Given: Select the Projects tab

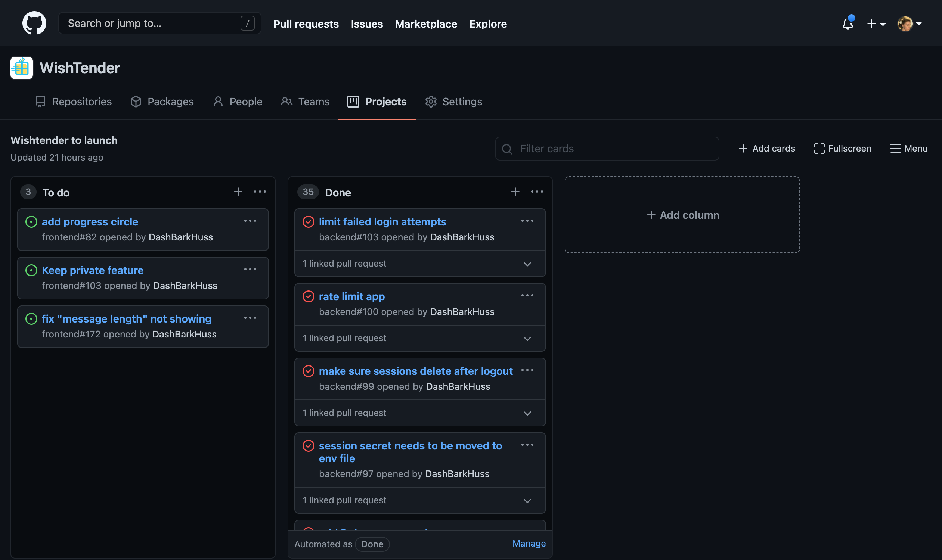Looking at the screenshot, I should point(377,102).
